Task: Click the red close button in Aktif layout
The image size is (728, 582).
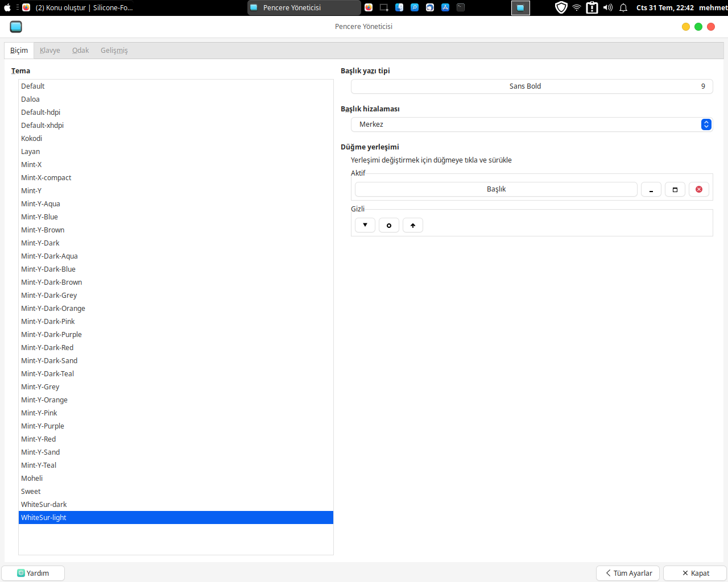Action: click(x=698, y=189)
